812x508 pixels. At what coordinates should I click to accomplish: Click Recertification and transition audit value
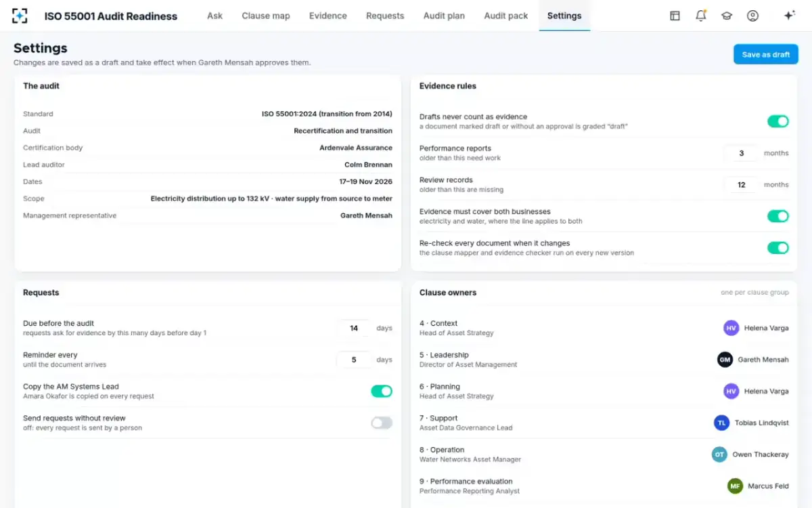pos(343,131)
